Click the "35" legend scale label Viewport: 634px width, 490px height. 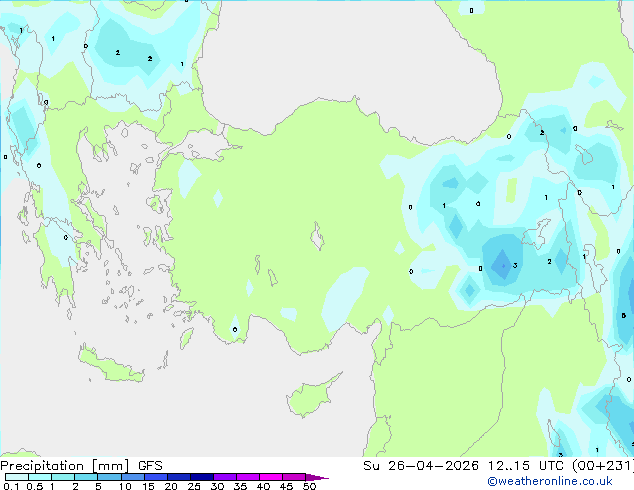pyautogui.click(x=240, y=486)
